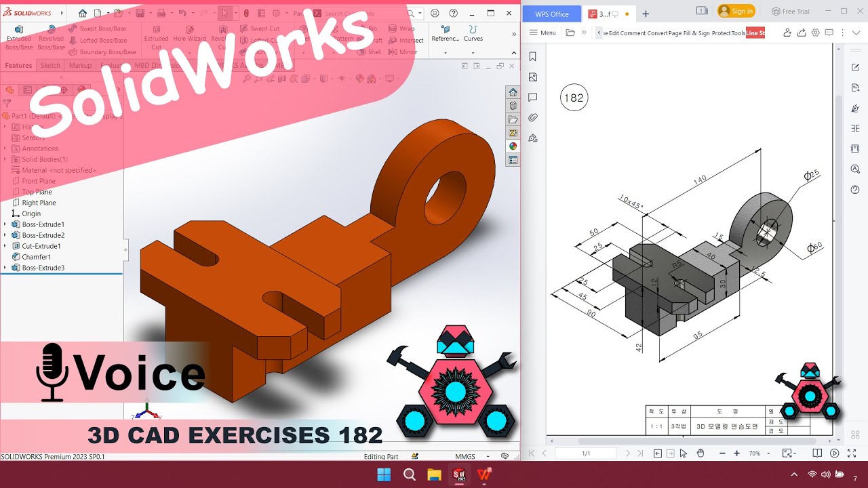Expand the Boss-Extrude1 feature
This screenshot has height=488, width=868.
pyautogui.click(x=5, y=224)
